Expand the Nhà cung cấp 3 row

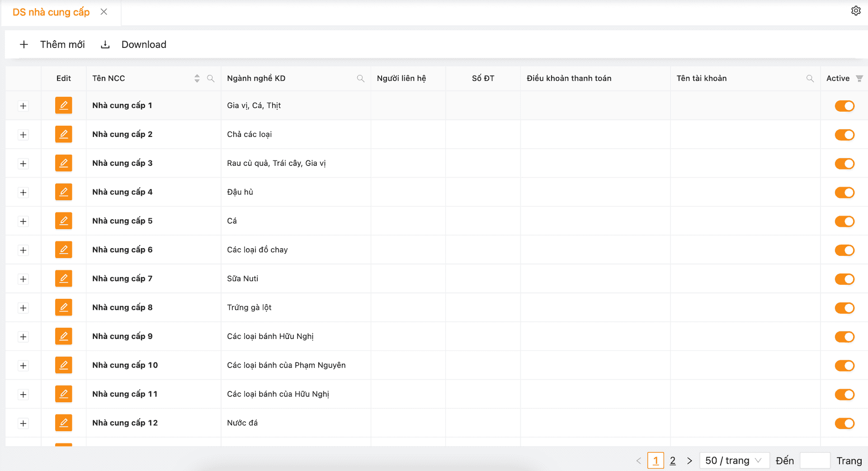click(x=23, y=164)
